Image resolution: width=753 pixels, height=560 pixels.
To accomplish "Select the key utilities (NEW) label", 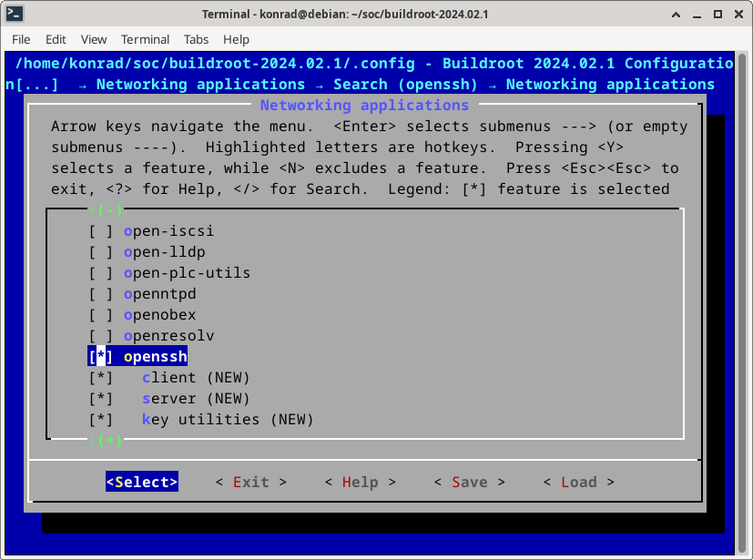I will pos(228,420).
